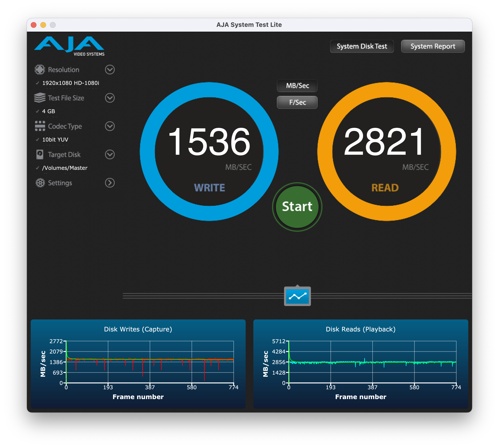Image resolution: width=499 pixels, height=448 pixels.
Task: Expand the Codec Type dropdown chevron
Action: pyautogui.click(x=110, y=126)
